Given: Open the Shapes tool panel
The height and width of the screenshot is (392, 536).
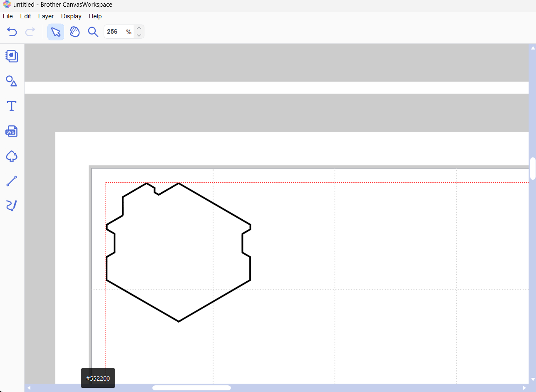Looking at the screenshot, I should point(12,81).
